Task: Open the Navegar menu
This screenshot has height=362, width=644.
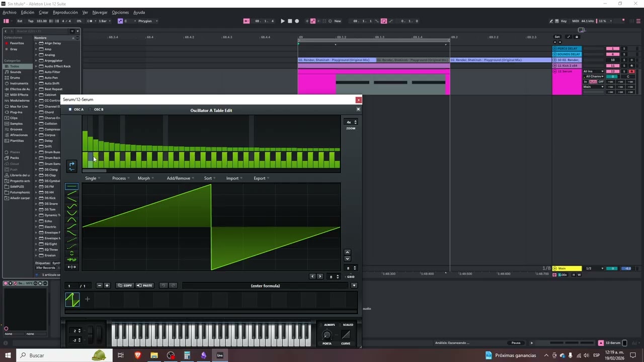Action: [x=100, y=12]
